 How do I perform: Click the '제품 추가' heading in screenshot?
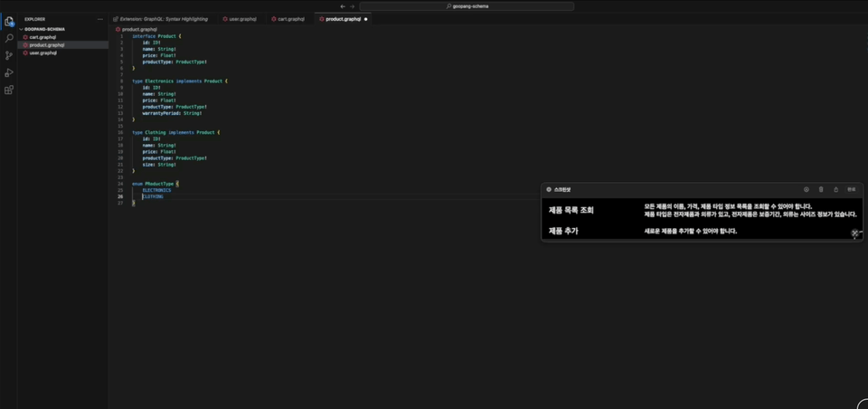[x=563, y=231]
